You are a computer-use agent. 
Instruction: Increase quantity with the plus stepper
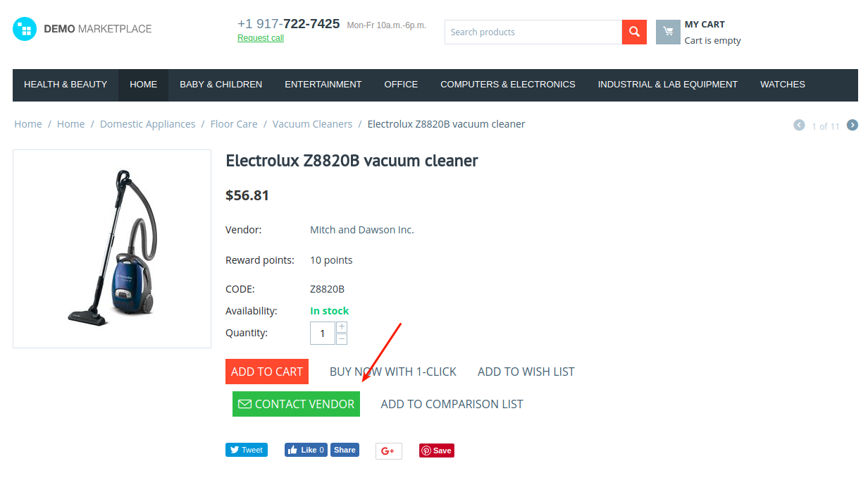click(x=342, y=327)
